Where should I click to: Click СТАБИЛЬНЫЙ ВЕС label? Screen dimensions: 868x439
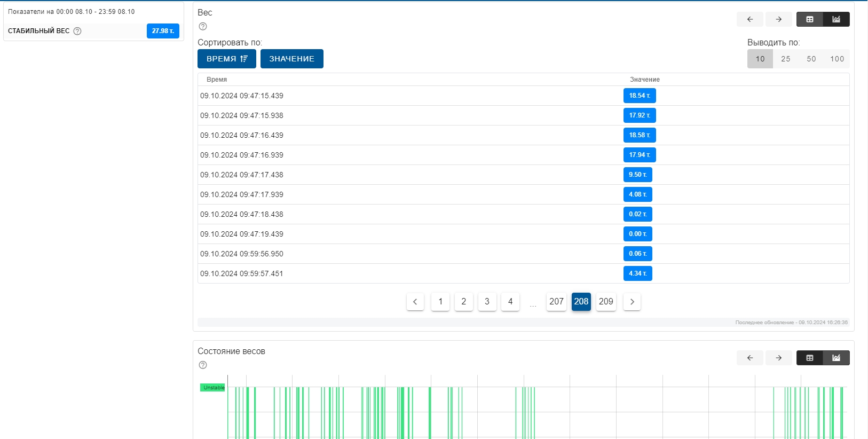coord(39,31)
